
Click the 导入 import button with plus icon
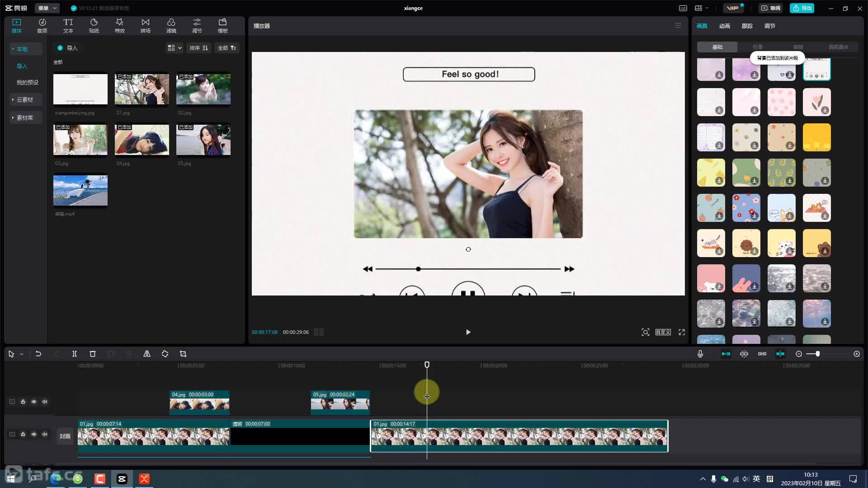67,48
